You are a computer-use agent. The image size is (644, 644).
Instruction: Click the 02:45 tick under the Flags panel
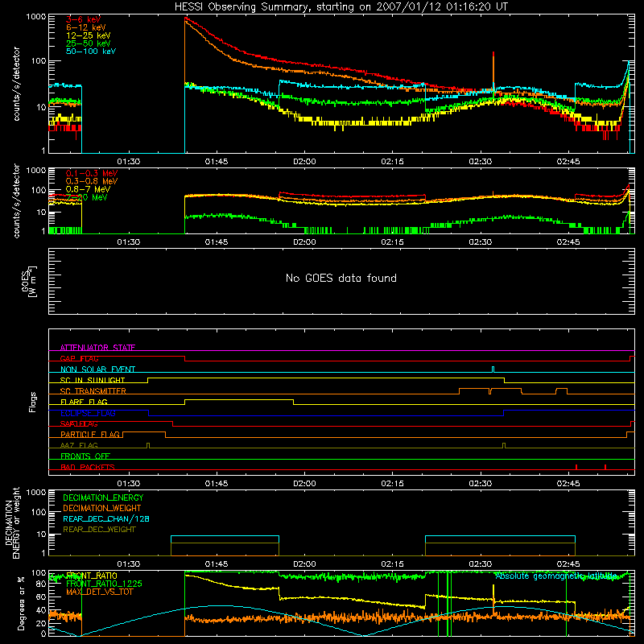568,484
